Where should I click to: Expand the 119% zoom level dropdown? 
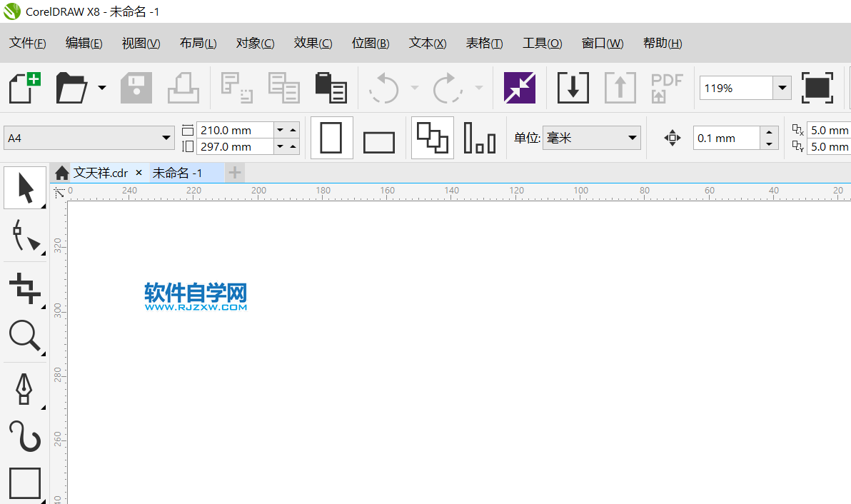point(782,87)
